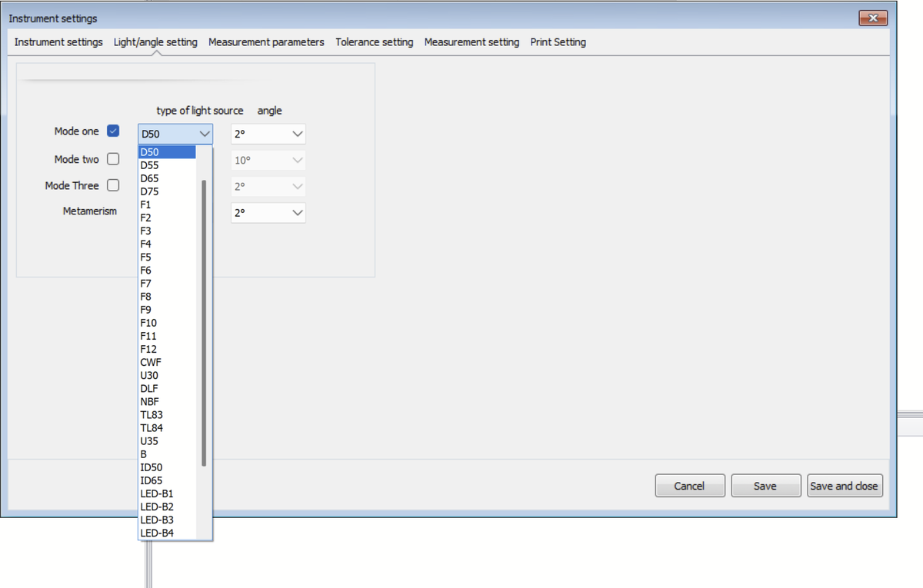Open the Measurement parameters tab
This screenshot has height=588, width=923.
tap(266, 42)
